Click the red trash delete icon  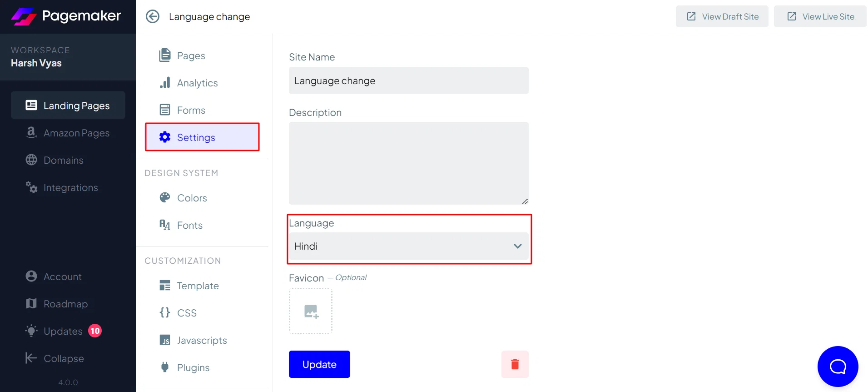[515, 364]
